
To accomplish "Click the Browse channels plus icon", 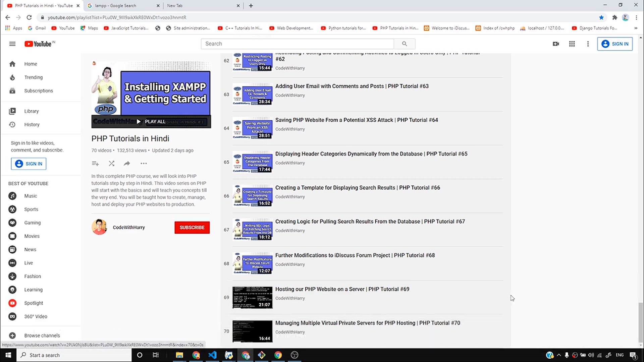I will 12,336.
